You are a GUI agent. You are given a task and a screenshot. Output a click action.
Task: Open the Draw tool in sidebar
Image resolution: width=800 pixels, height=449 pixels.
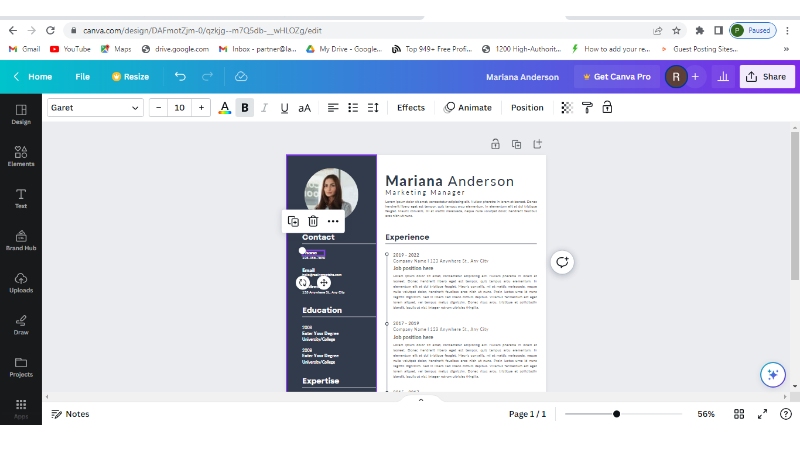[x=20, y=324]
